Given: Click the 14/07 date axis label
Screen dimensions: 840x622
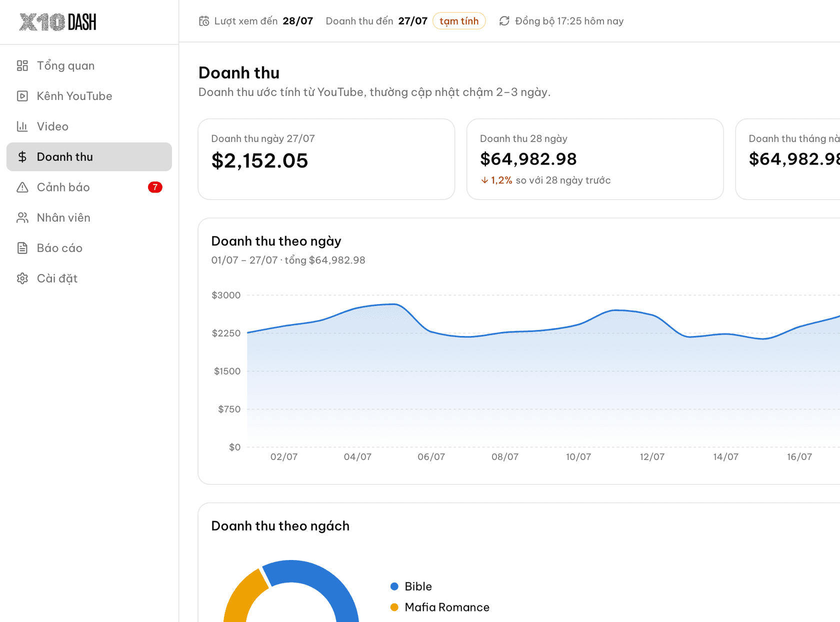Looking at the screenshot, I should (x=725, y=456).
